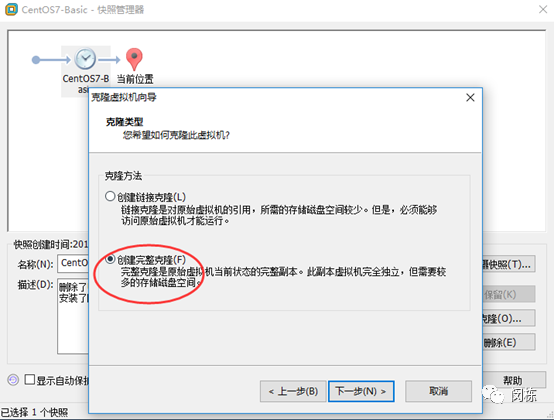Click the 当前位置 current position label

click(135, 79)
